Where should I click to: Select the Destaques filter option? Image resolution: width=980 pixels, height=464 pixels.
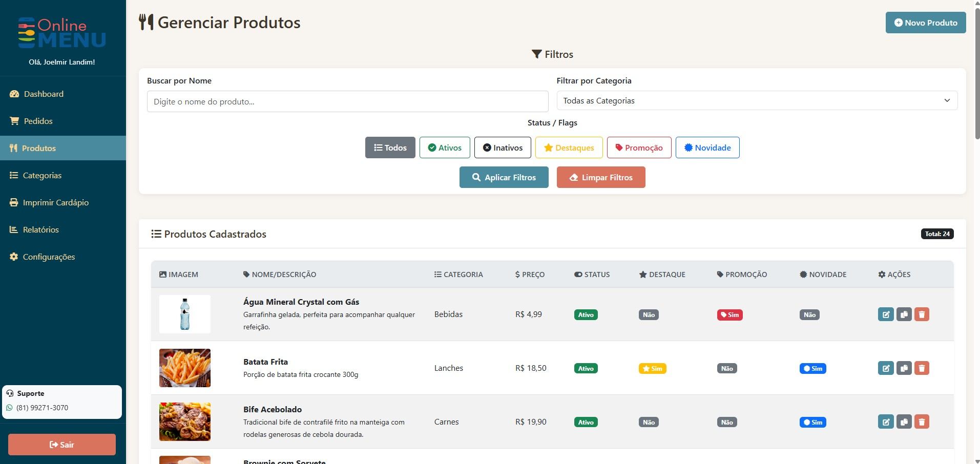pyautogui.click(x=569, y=147)
